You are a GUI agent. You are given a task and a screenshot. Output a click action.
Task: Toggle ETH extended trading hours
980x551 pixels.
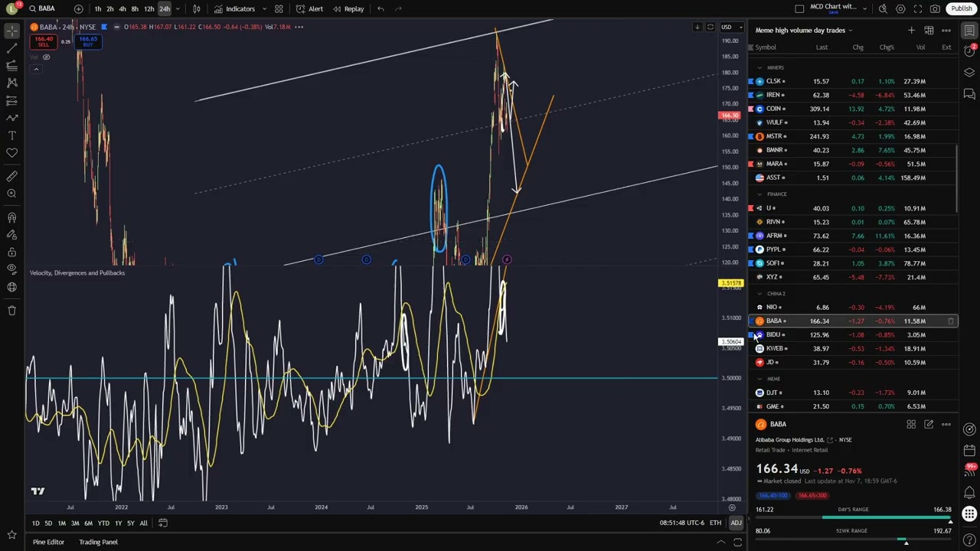coord(715,523)
